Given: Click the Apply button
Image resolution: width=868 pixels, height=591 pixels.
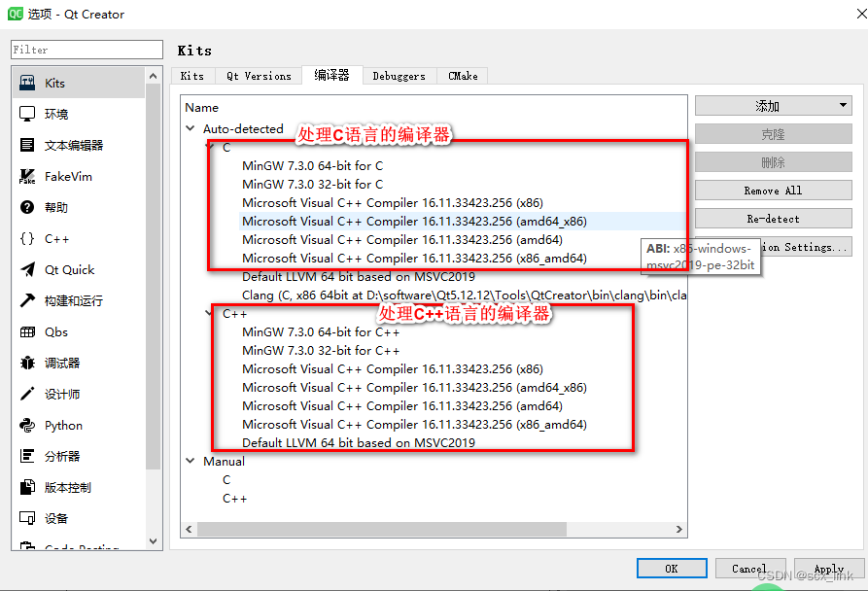Looking at the screenshot, I should pyautogui.click(x=829, y=569).
